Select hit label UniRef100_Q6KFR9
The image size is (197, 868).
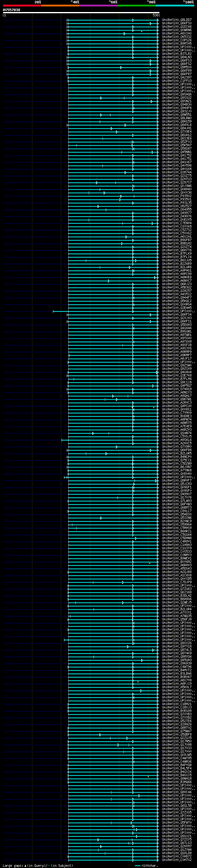pyautogui.click(x=177, y=71)
